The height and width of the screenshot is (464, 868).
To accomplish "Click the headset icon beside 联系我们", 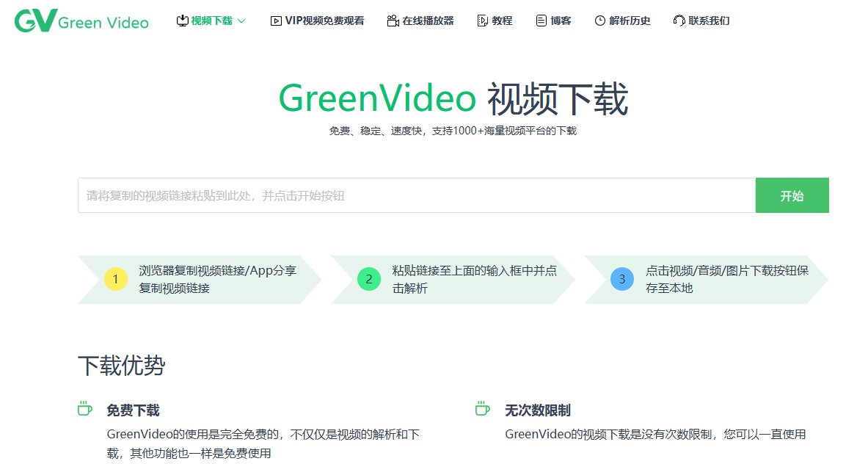I will 679,21.
